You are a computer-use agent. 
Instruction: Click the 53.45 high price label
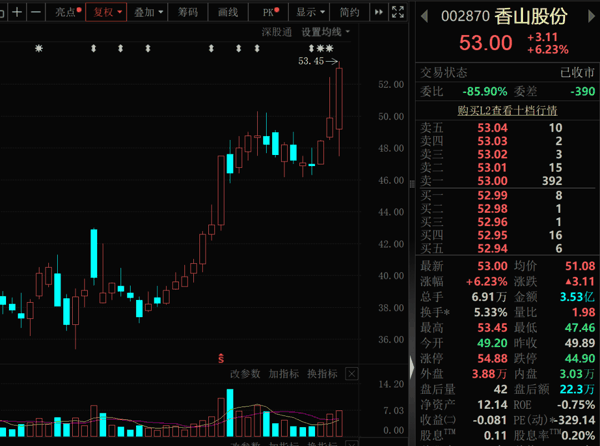tap(311, 61)
